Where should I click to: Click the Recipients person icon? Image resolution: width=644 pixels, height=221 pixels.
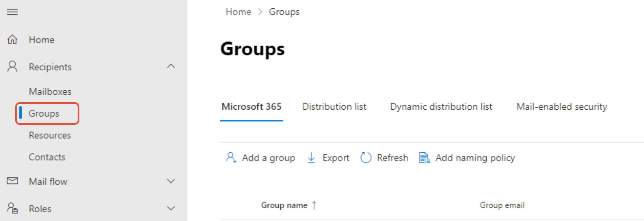(x=12, y=66)
